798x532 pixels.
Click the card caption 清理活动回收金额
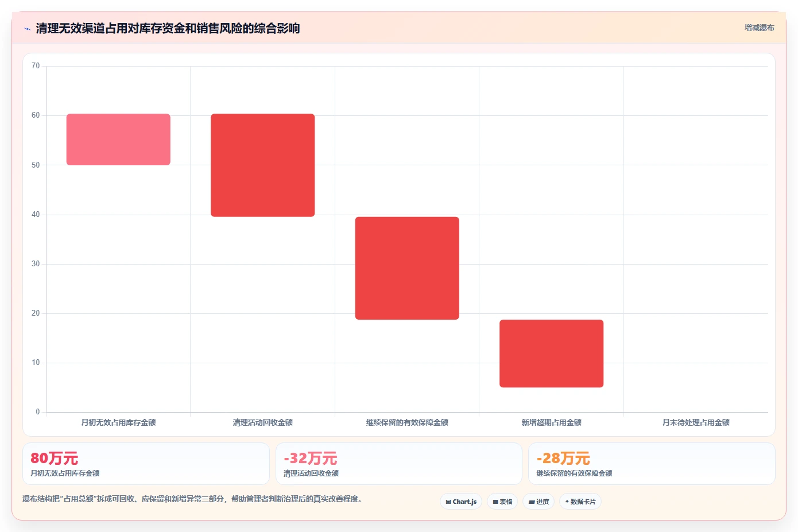point(311,473)
